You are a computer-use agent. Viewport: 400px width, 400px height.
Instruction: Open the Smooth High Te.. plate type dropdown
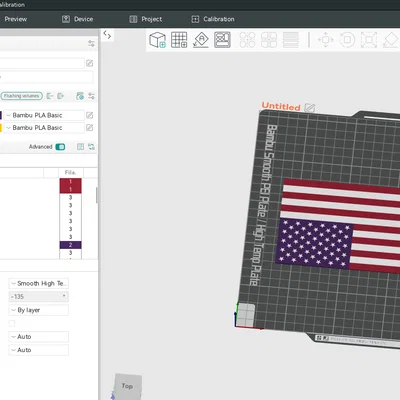pyautogui.click(x=39, y=283)
